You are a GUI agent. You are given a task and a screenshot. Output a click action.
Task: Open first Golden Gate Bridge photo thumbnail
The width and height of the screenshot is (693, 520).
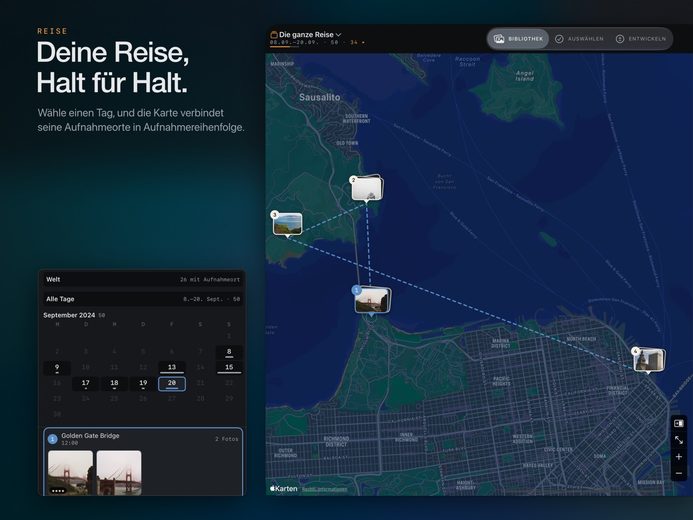[x=70, y=473]
